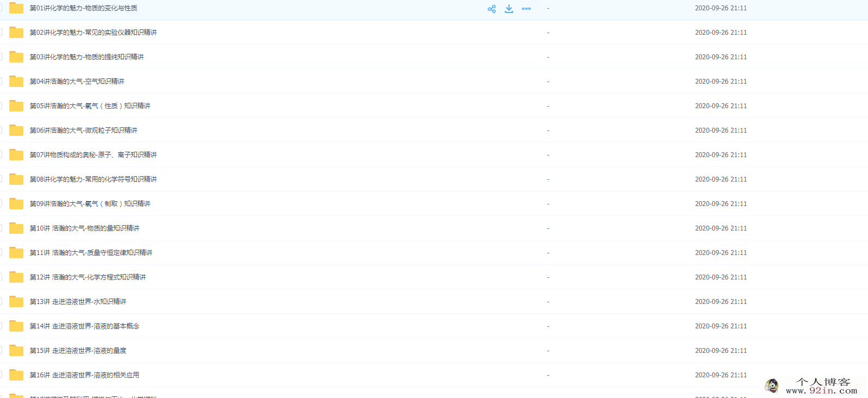
Task: Select text 第12讲 浩瀚的大气-化学方程式知识精讲
Action: click(x=88, y=277)
